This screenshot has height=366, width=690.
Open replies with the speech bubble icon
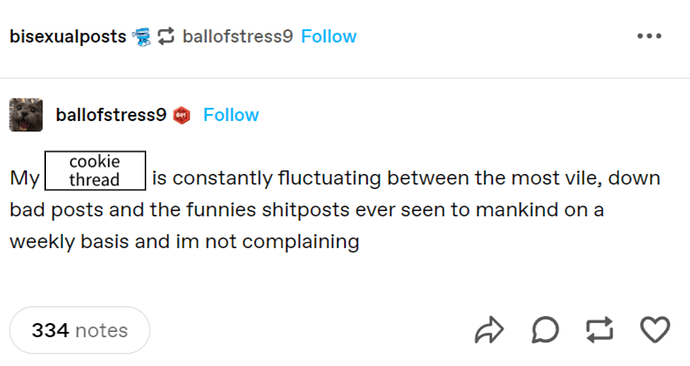coord(545,329)
